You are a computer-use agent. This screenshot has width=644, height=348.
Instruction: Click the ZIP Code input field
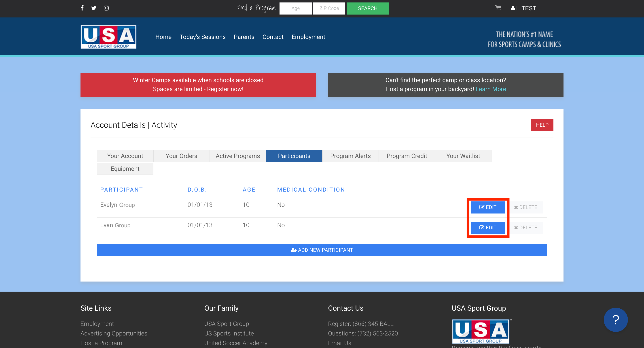[x=329, y=8]
